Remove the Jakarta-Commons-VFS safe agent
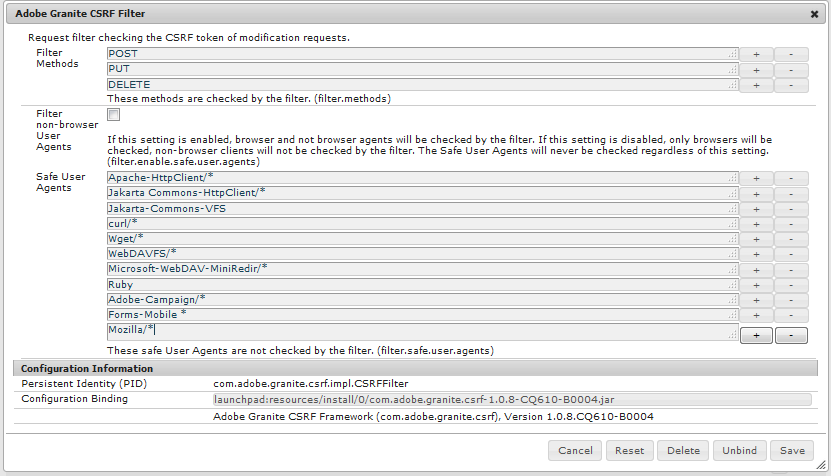Screen dimensions: 831x476 click(791, 209)
